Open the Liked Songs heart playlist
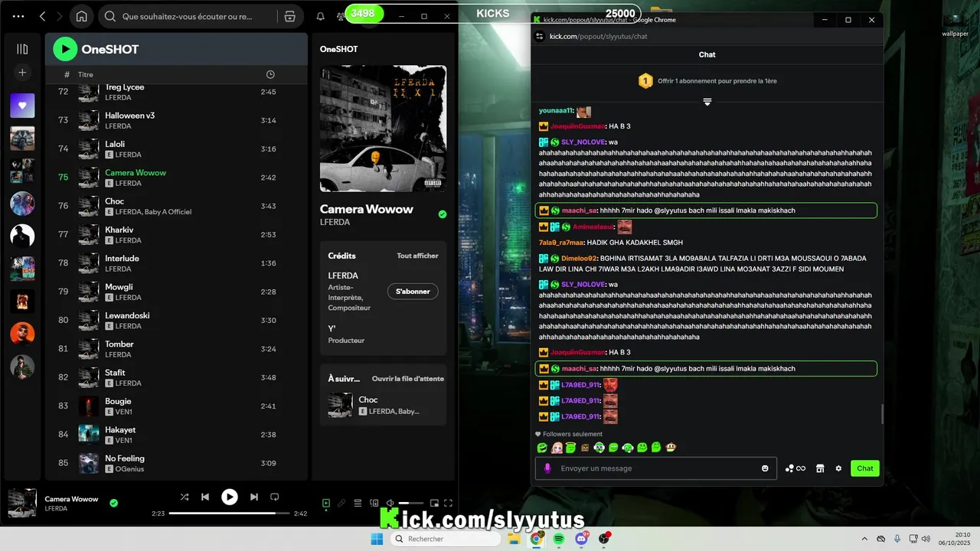 [x=22, y=106]
